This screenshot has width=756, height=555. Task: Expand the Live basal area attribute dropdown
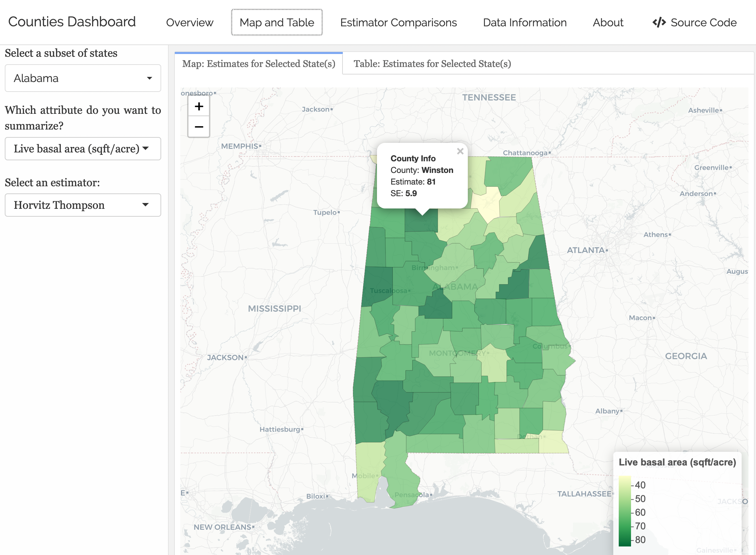pos(83,149)
